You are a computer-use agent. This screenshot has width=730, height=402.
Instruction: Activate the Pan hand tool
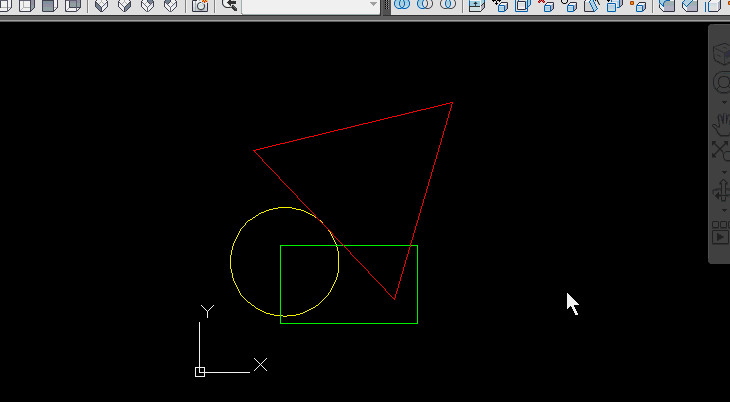click(x=722, y=125)
